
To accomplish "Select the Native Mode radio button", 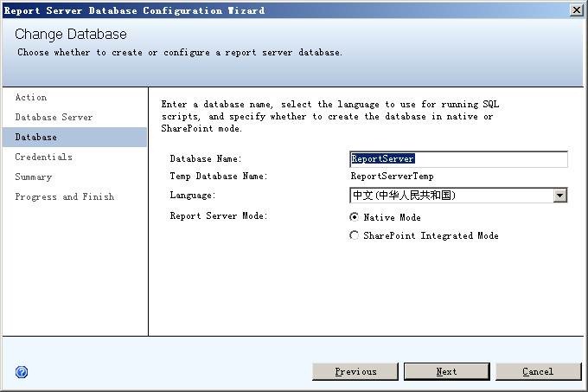I will (x=355, y=217).
